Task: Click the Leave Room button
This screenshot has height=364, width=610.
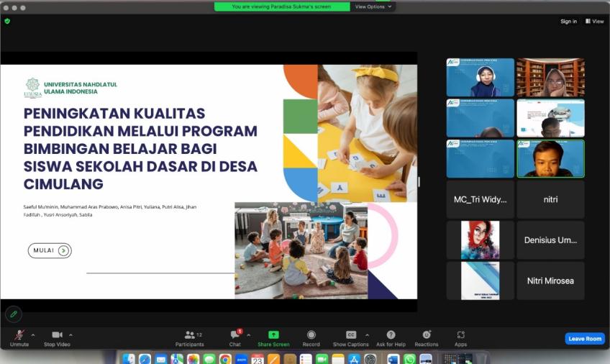Action: 585,339
